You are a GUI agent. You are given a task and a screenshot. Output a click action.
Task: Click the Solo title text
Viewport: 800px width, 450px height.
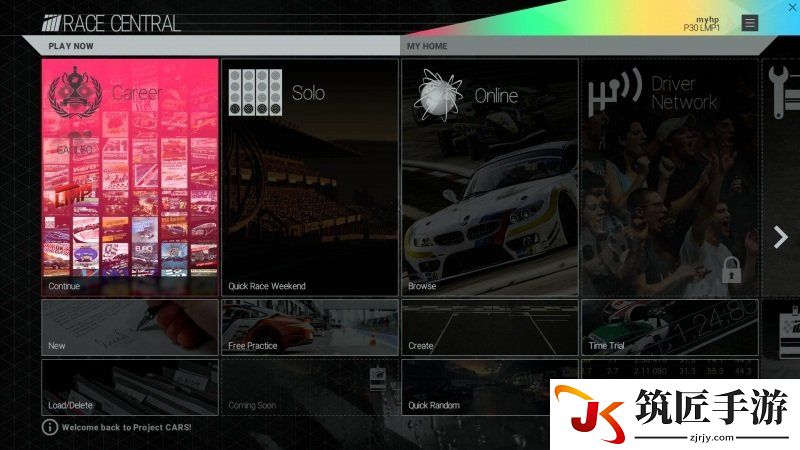pos(308,93)
